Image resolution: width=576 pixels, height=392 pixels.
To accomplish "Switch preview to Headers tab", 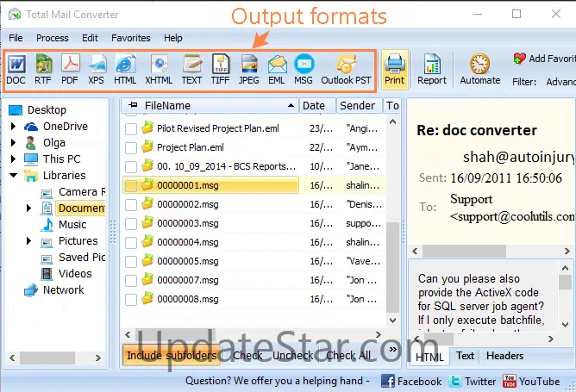I will click(504, 356).
